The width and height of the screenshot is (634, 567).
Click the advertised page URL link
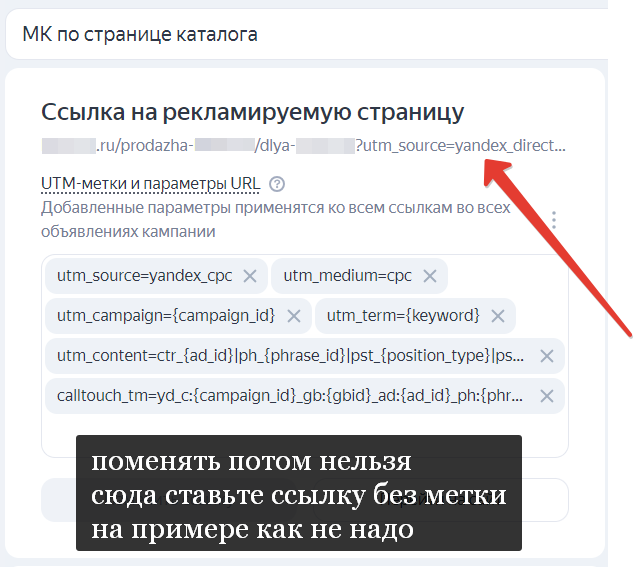click(x=303, y=146)
